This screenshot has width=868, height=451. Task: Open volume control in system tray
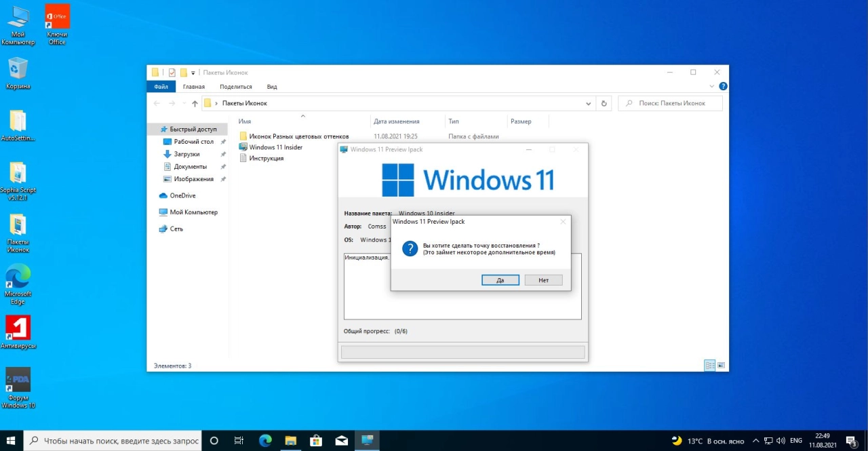point(781,441)
